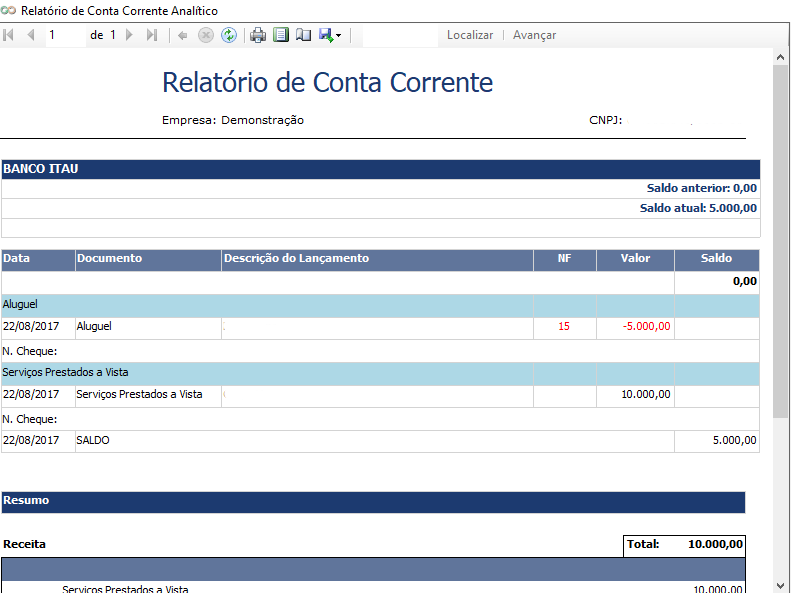Click the Relatório de Conta Corrente title
Viewport: 791px width, 593px height.
tap(327, 82)
